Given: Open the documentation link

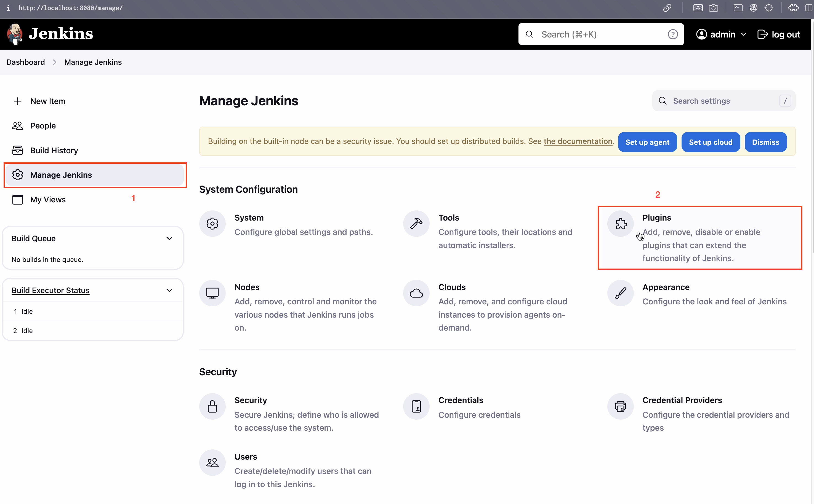Looking at the screenshot, I should (578, 141).
